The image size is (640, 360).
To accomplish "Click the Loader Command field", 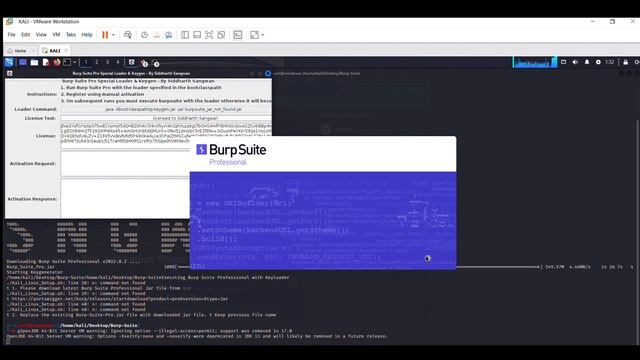I will click(x=166, y=109).
